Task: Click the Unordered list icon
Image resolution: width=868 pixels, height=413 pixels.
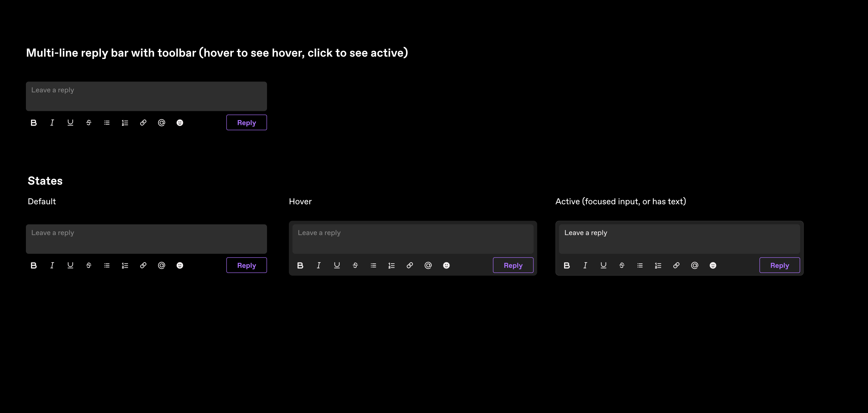Action: click(107, 123)
